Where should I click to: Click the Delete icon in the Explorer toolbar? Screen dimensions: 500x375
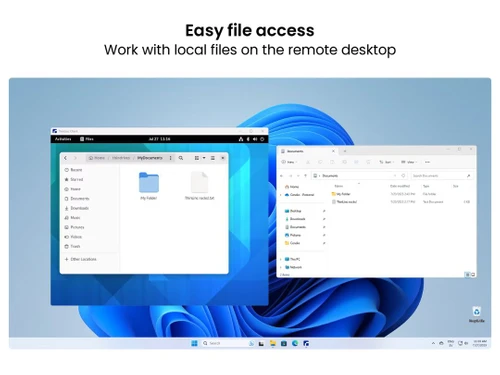click(x=368, y=162)
